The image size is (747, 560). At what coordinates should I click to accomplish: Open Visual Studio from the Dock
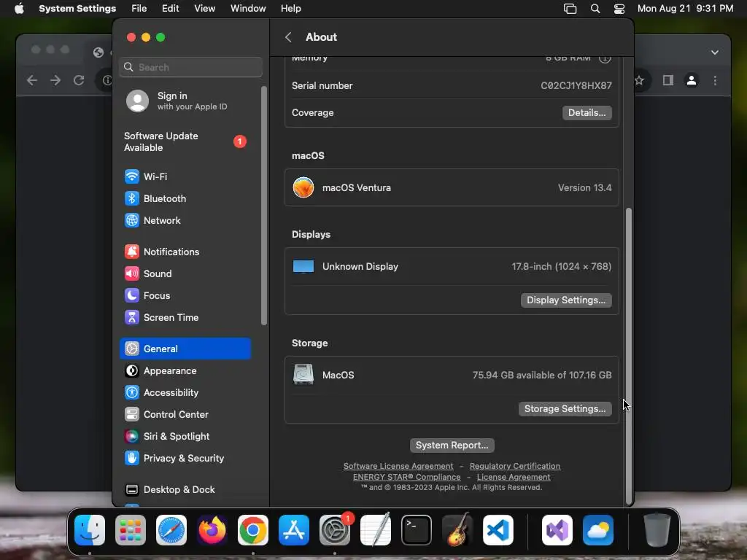[x=557, y=530]
